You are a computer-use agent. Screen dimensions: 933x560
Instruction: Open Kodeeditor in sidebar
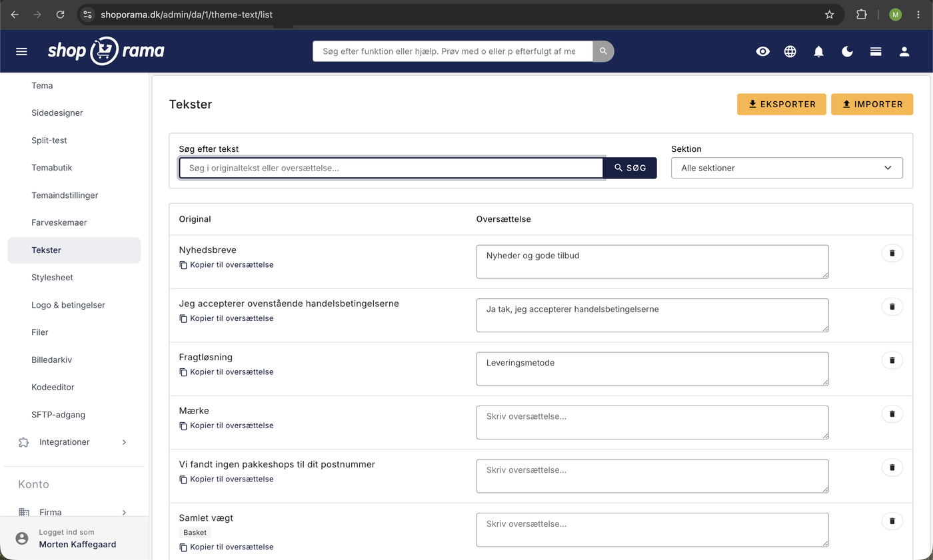[53, 387]
